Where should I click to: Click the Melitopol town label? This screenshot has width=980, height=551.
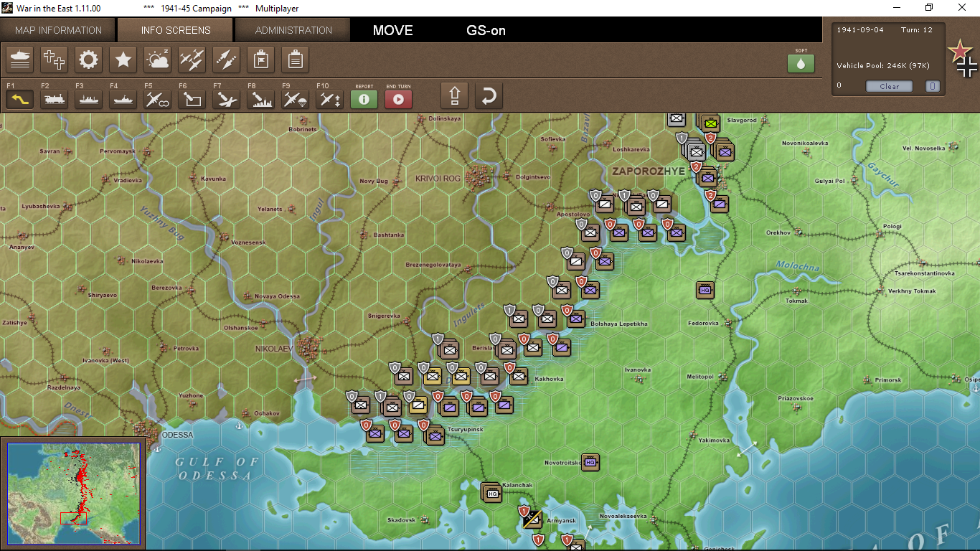(x=700, y=377)
